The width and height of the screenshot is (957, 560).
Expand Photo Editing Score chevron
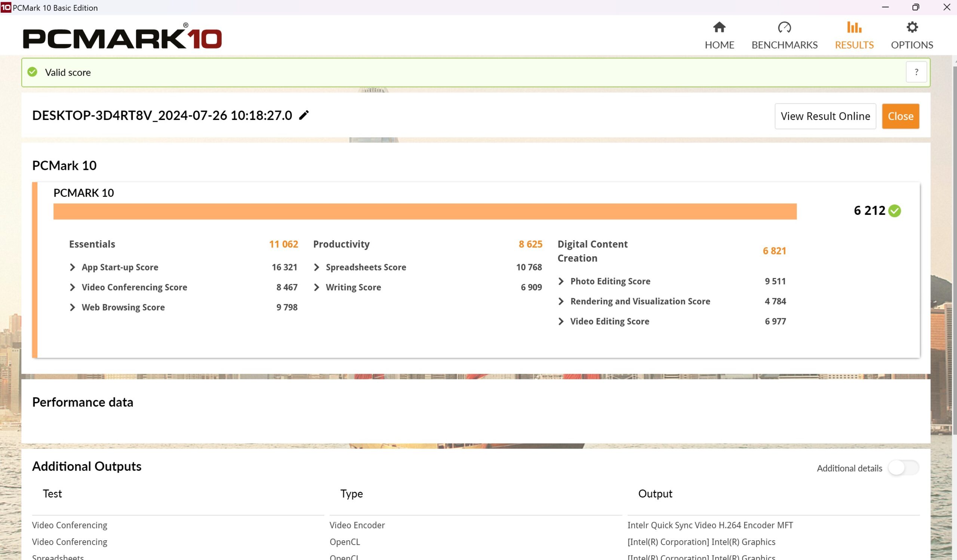pos(561,282)
